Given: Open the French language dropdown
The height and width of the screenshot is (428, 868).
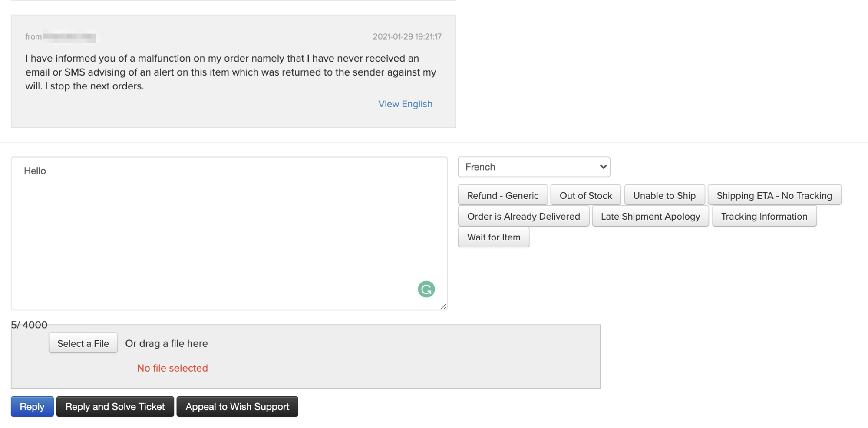Looking at the screenshot, I should click(534, 167).
